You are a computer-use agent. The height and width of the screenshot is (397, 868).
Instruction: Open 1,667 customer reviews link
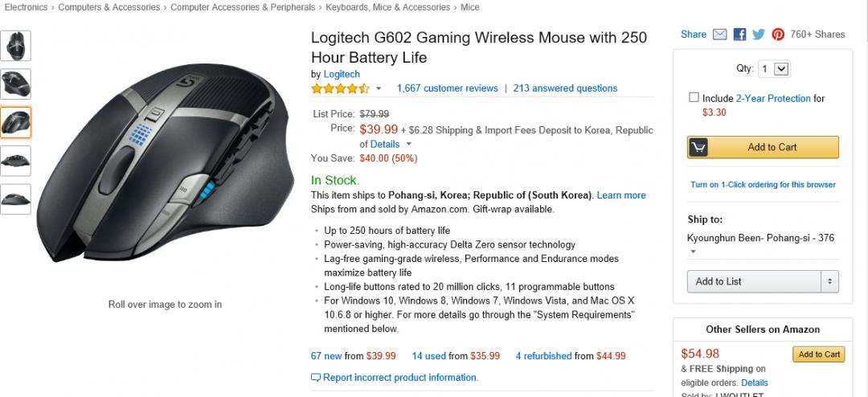point(447,88)
